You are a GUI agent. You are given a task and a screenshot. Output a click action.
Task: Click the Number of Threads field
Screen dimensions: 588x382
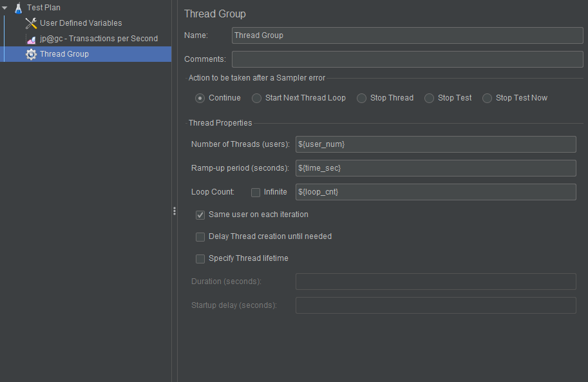tap(436, 144)
